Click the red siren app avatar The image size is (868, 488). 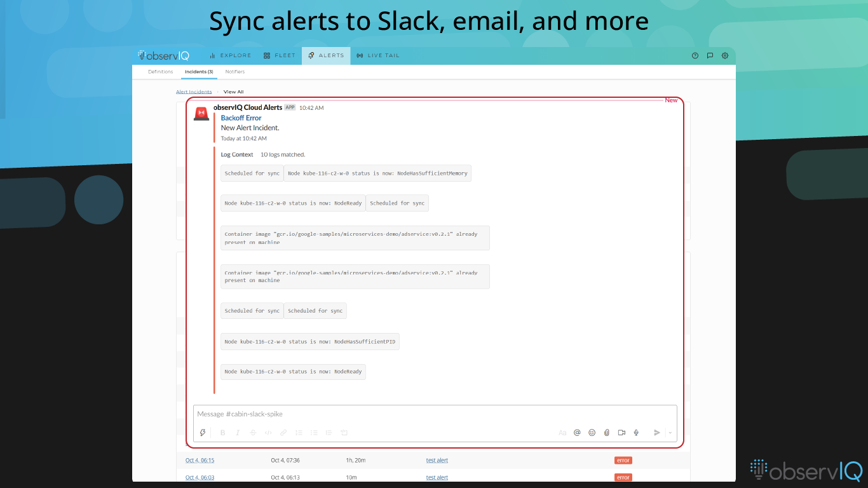(201, 113)
